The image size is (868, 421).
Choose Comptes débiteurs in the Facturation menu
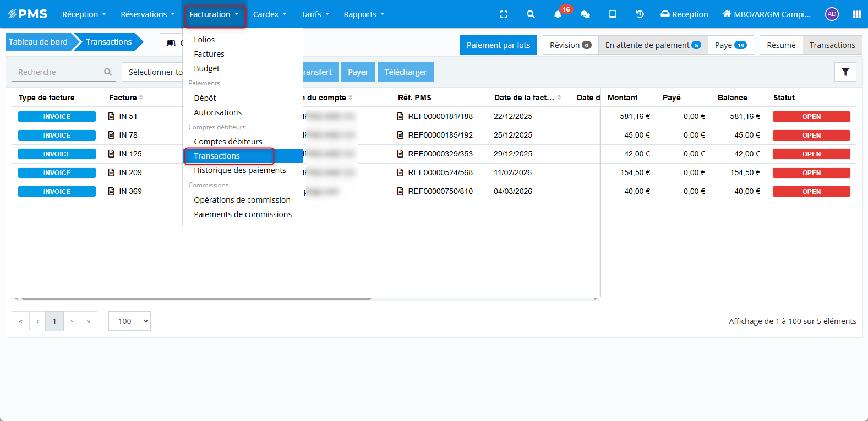228,142
